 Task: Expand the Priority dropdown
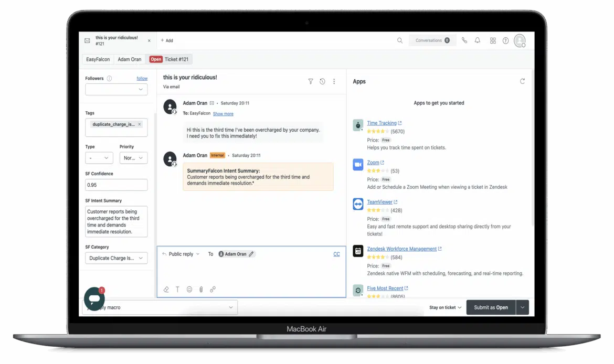coord(133,158)
